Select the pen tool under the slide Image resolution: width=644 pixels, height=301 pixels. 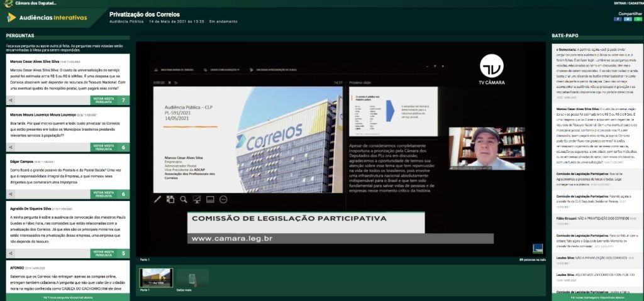158,199
